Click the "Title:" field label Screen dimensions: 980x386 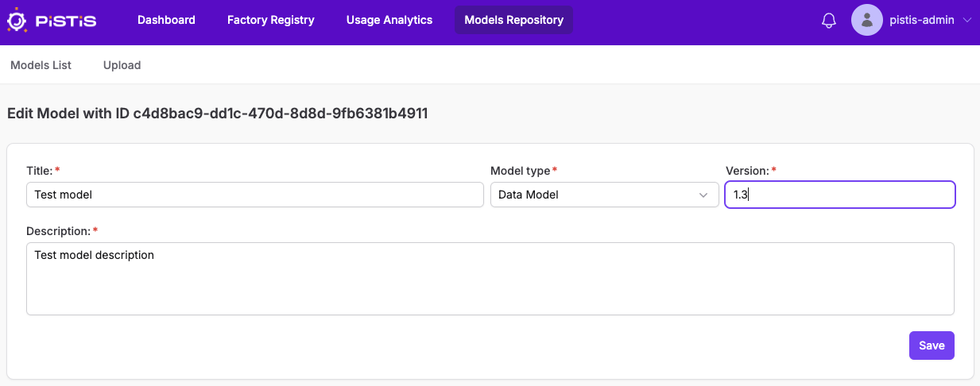point(43,171)
